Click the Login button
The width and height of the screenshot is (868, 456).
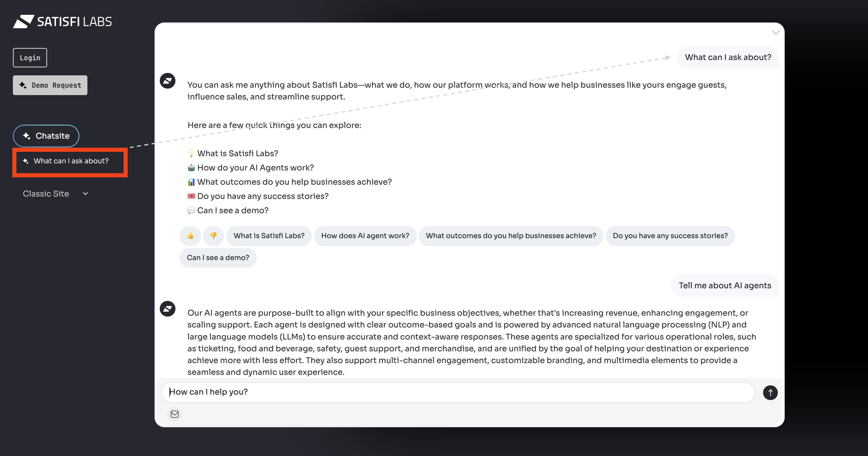(x=30, y=58)
